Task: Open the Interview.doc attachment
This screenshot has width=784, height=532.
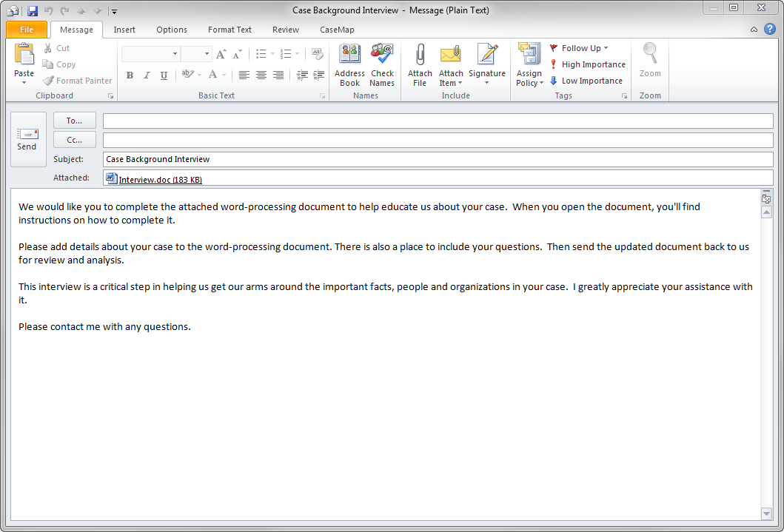Action: pyautogui.click(x=160, y=180)
